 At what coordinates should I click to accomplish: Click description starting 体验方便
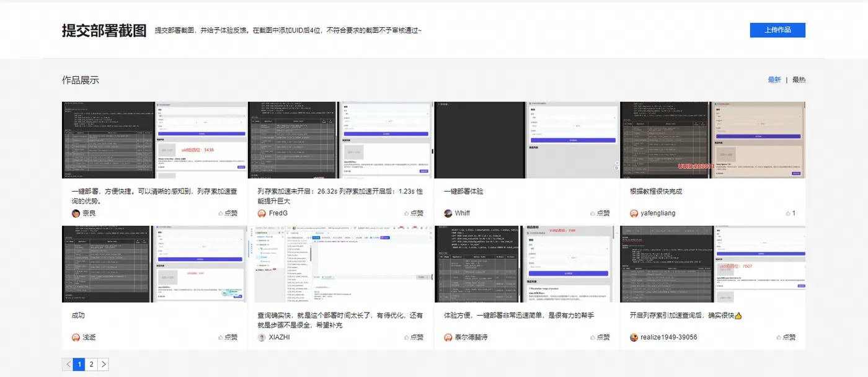[x=519, y=316]
